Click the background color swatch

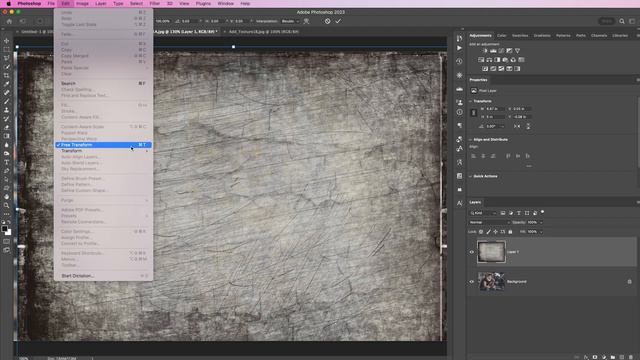coord(9,233)
